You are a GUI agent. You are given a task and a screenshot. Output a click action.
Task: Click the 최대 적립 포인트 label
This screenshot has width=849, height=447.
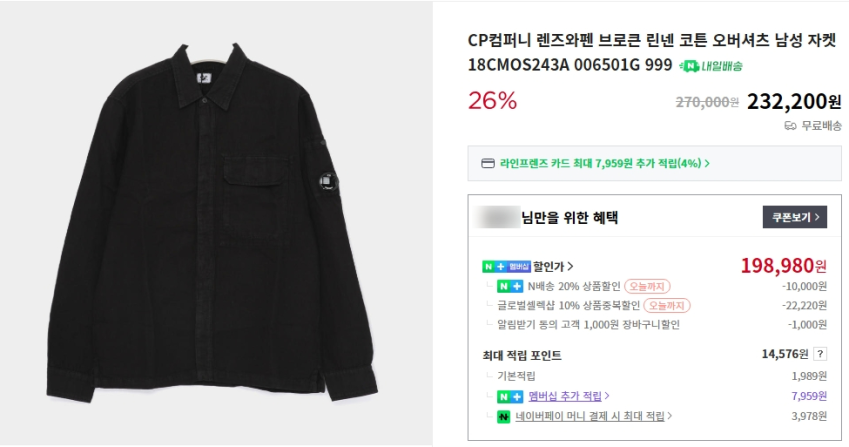521,355
